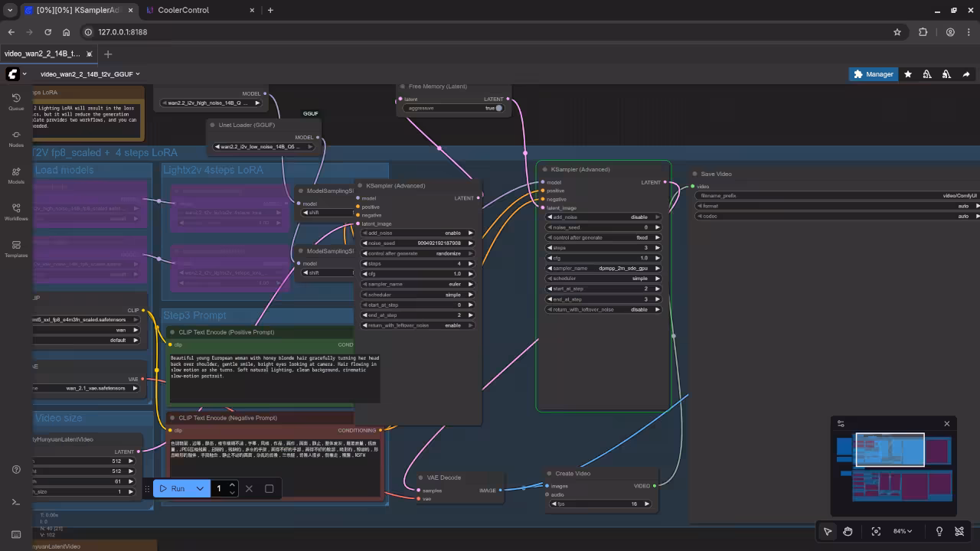
Task: Open the 84% zoom level dropdown
Action: pyautogui.click(x=903, y=531)
